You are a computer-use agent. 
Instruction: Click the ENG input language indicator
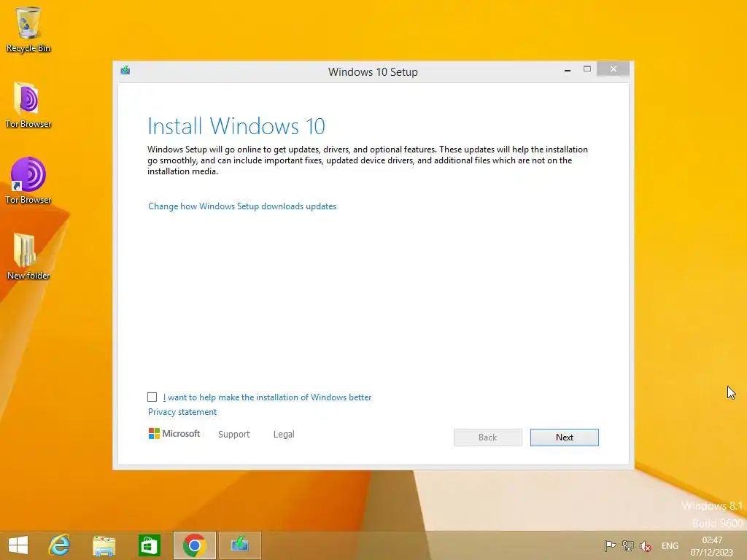(670, 546)
